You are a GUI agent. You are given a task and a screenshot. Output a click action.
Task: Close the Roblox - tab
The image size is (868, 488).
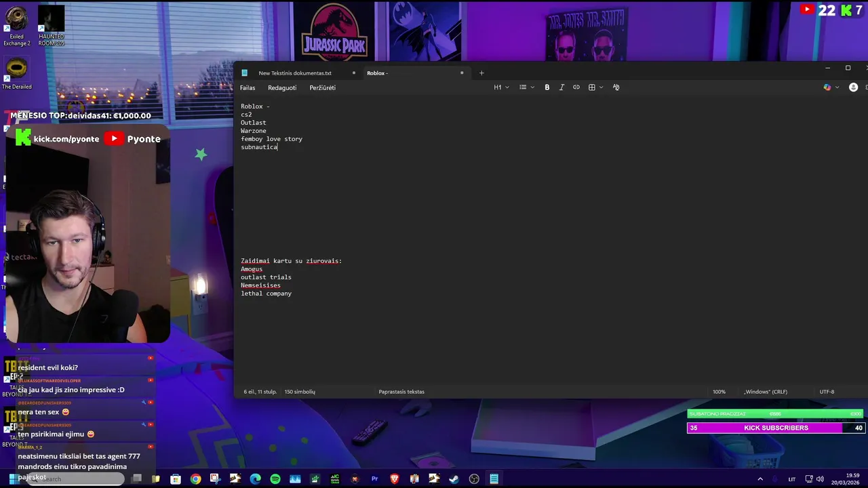pos(462,73)
